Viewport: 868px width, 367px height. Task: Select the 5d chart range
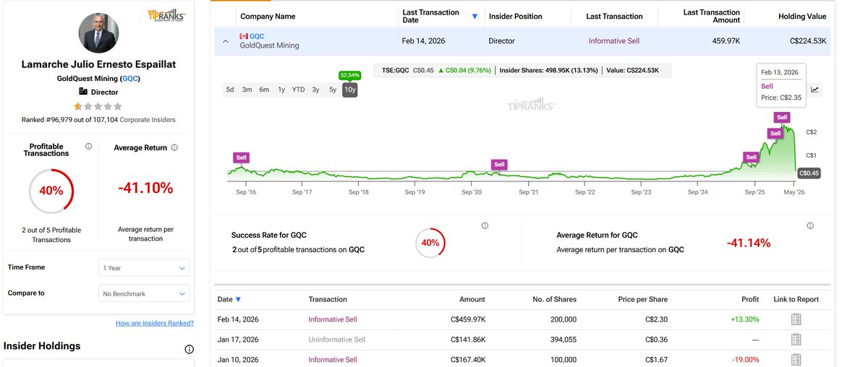tap(230, 90)
